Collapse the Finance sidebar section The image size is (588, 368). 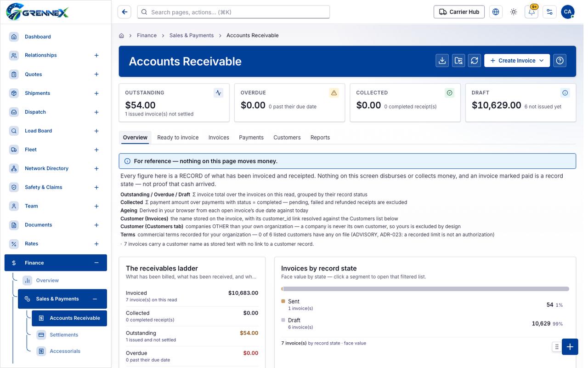click(96, 263)
